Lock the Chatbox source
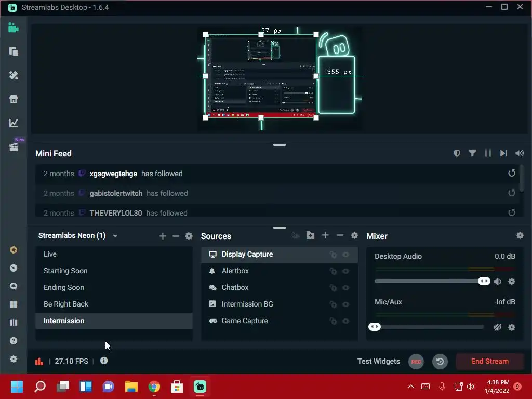This screenshot has height=399, width=532. coord(333,288)
